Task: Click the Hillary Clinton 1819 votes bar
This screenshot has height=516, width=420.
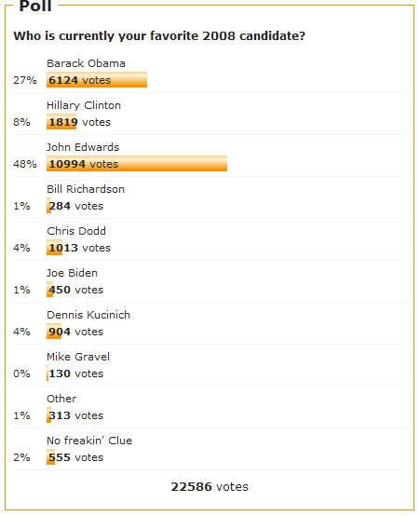Action: pyautogui.click(x=61, y=122)
